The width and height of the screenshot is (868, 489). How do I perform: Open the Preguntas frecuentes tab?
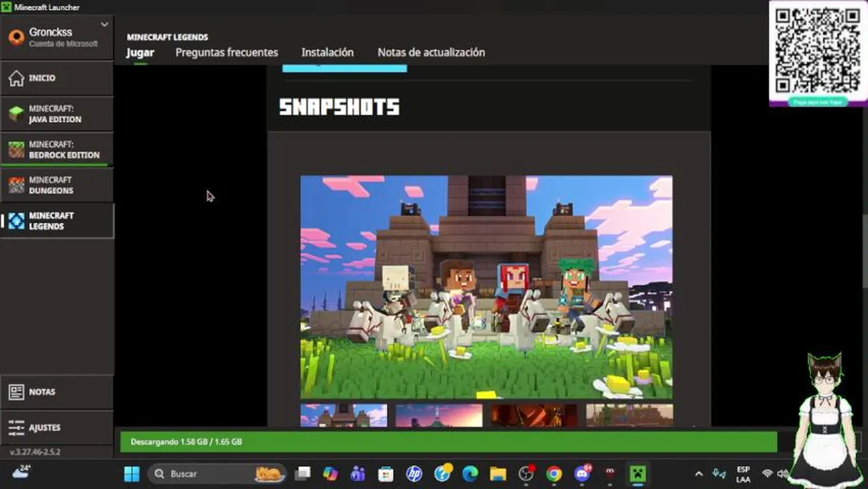[227, 52]
